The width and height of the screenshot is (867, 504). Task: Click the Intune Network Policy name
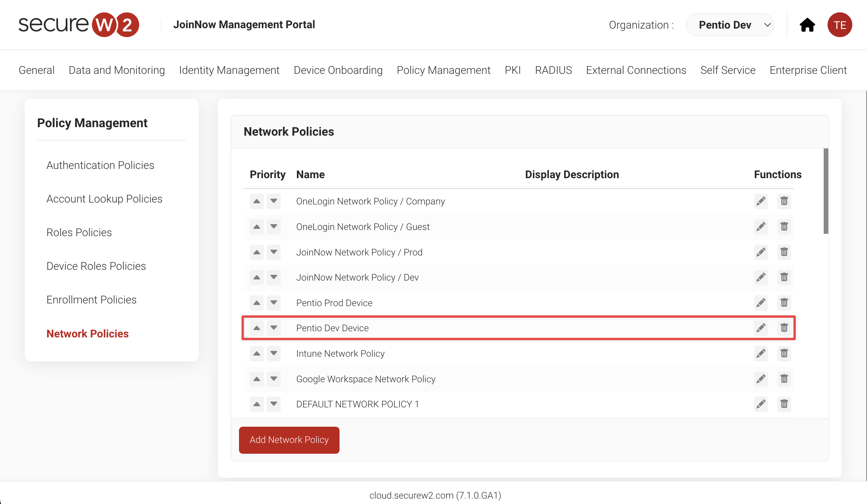coord(340,353)
